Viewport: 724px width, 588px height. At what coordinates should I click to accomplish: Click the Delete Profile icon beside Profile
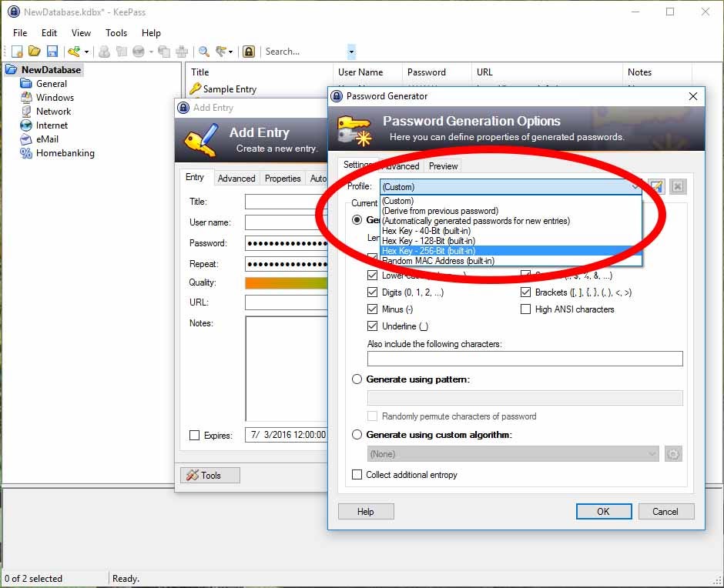[677, 186]
